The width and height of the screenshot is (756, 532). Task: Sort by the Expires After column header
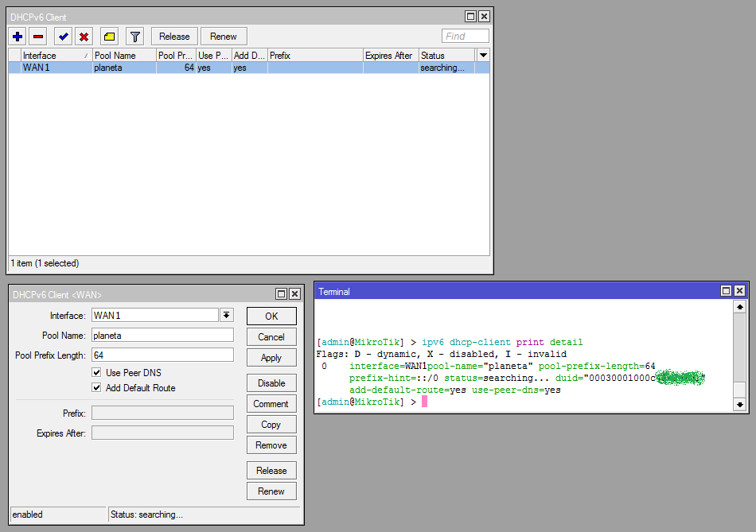pos(391,56)
